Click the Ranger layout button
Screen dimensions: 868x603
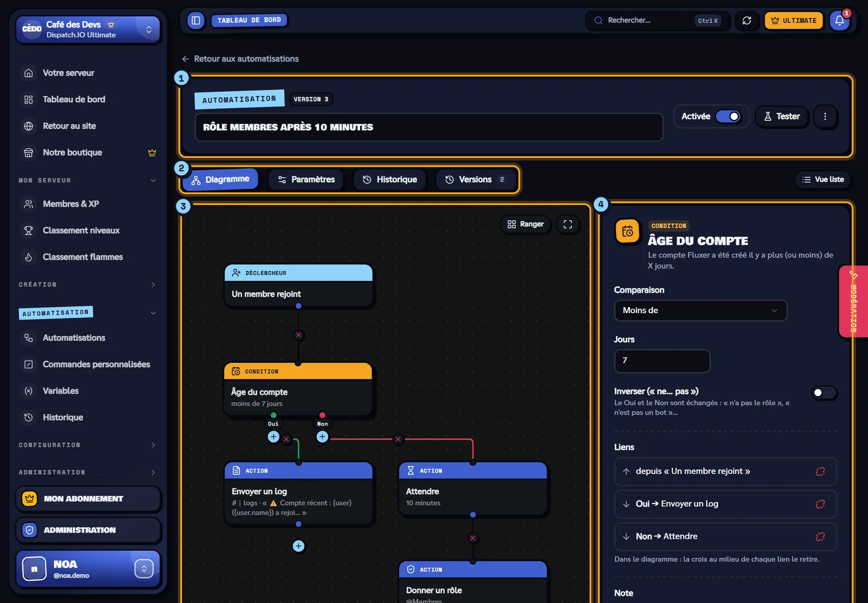pos(525,224)
